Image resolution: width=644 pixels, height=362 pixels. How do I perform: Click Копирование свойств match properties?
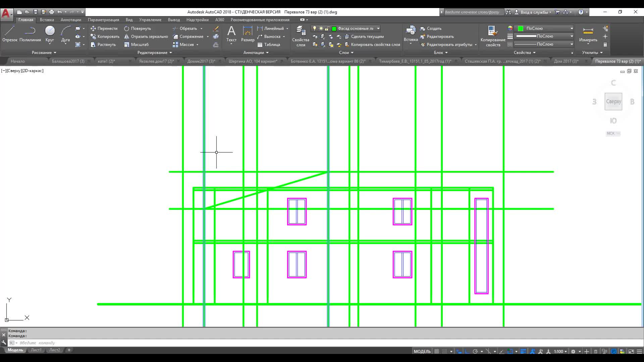point(493,36)
